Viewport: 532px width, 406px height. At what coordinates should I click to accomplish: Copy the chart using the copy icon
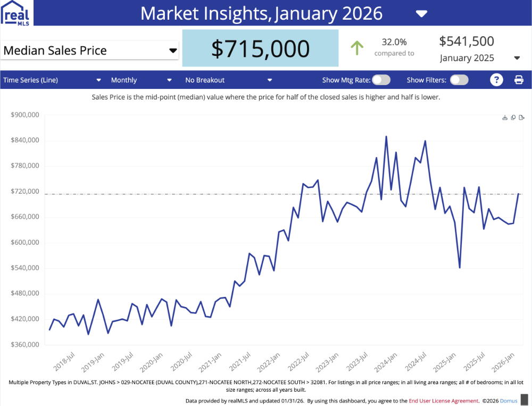(x=513, y=117)
